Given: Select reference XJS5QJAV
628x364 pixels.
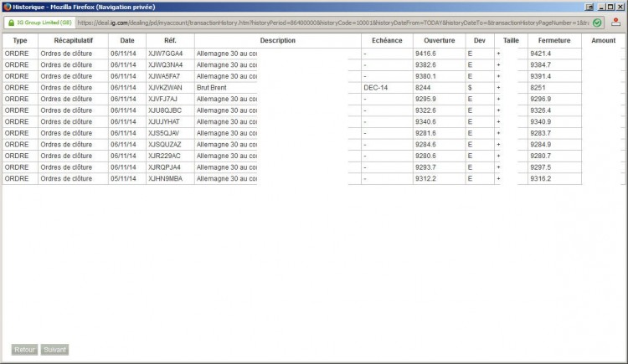Looking at the screenshot, I should pos(164,133).
